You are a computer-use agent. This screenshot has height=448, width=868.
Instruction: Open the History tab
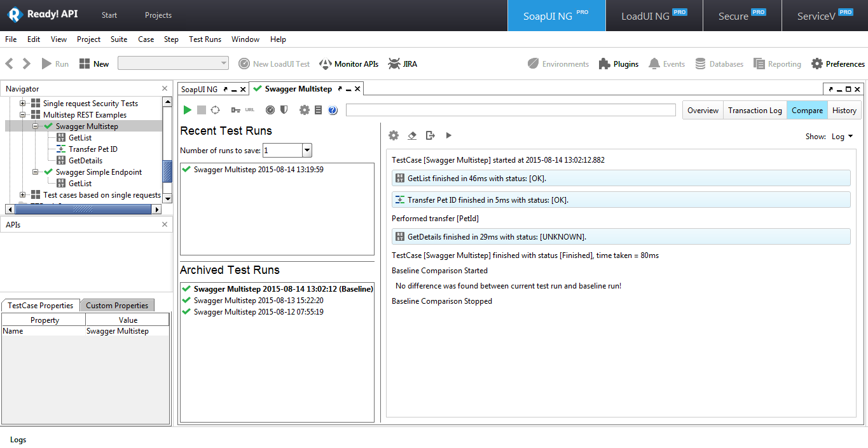(844, 111)
